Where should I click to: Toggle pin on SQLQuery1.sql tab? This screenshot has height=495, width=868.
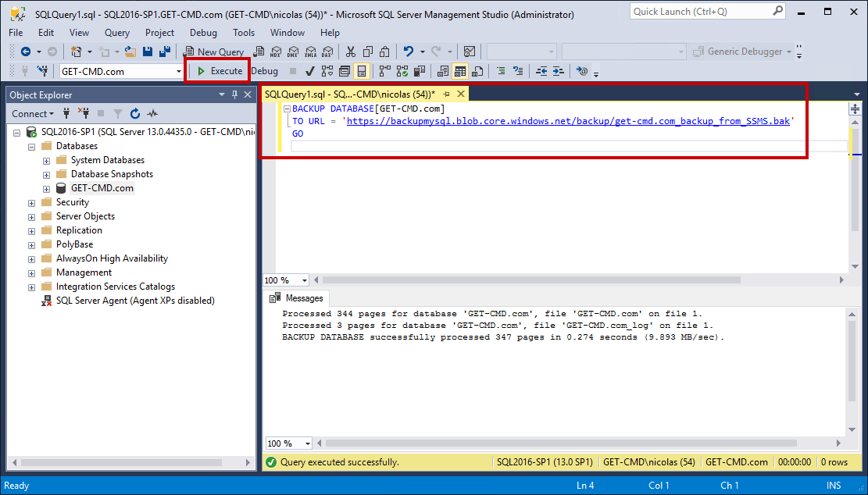446,94
